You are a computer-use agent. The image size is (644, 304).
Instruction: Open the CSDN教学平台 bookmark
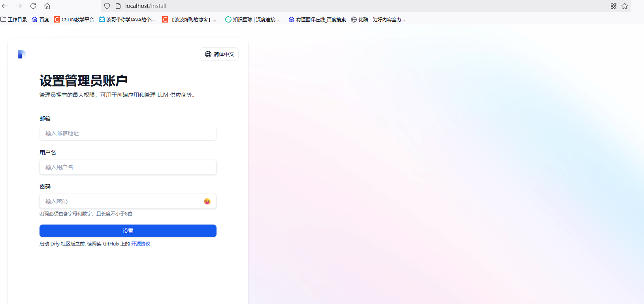pyautogui.click(x=74, y=19)
